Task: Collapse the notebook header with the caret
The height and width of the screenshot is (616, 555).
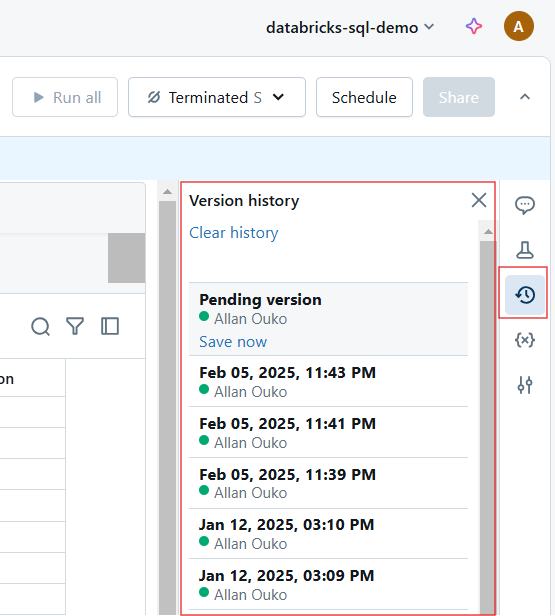Action: (525, 97)
